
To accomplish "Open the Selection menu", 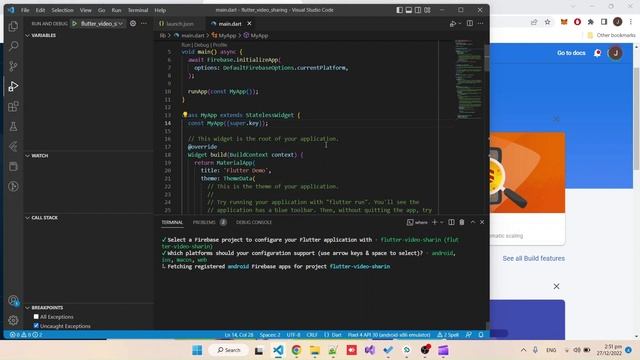I will click(x=62, y=10).
